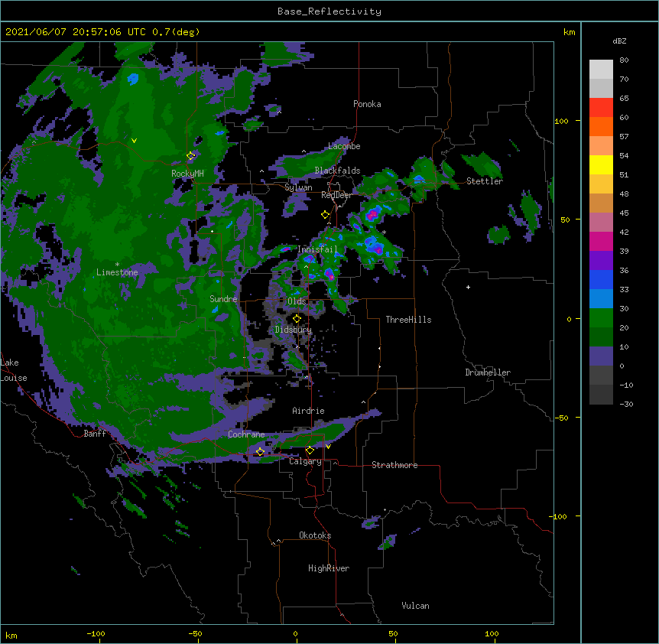Click the 80 value on the dBZ legend
The image size is (659, 644).
[624, 60]
